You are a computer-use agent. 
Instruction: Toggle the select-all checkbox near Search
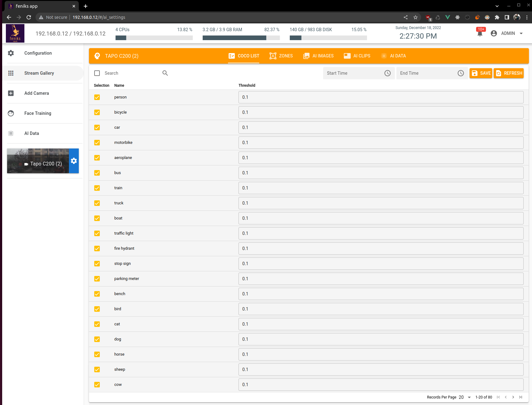click(97, 73)
